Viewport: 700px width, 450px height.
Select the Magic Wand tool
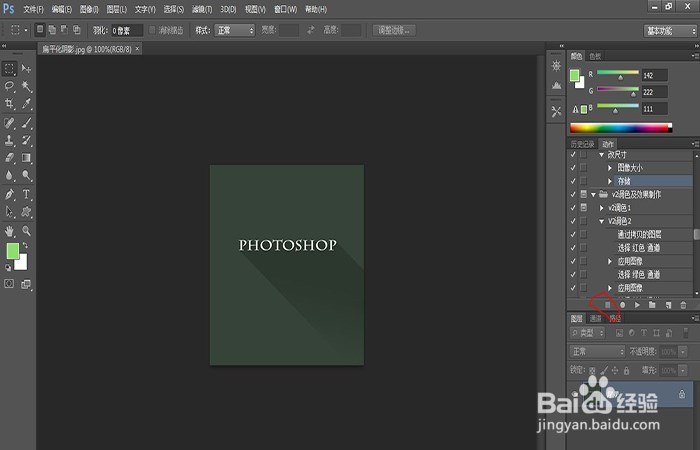point(26,86)
